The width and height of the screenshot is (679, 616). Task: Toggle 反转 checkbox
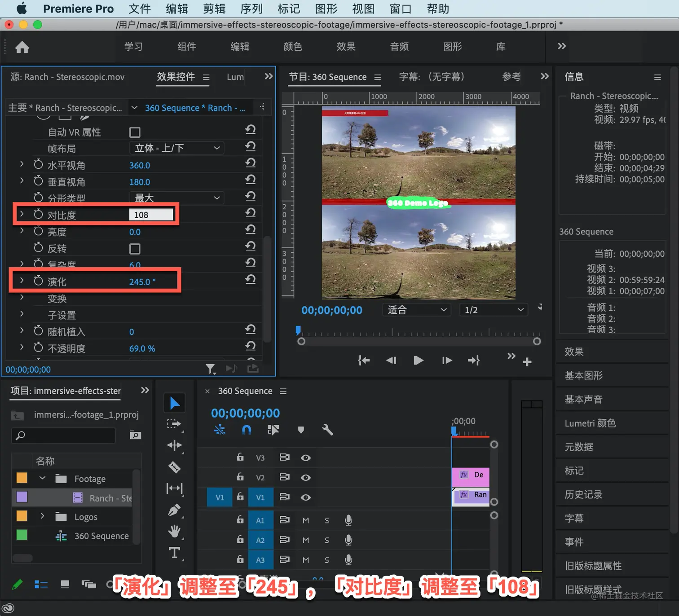pos(135,249)
